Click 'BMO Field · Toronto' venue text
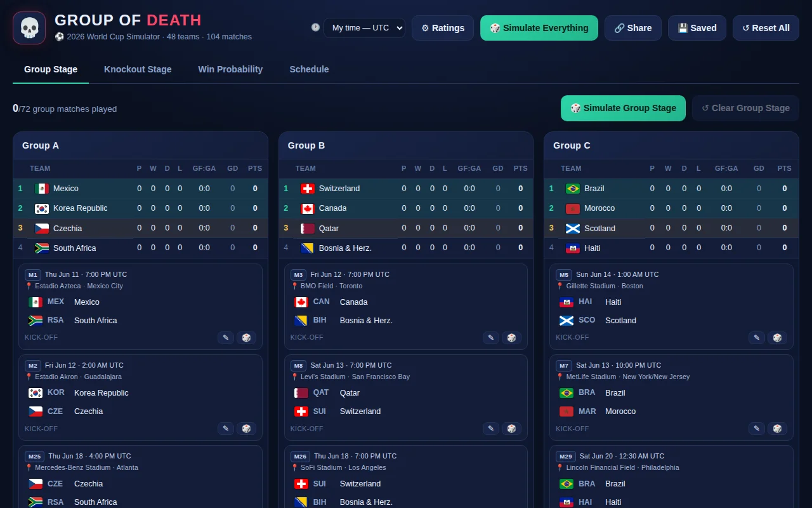The height and width of the screenshot is (508, 812). coord(332,286)
